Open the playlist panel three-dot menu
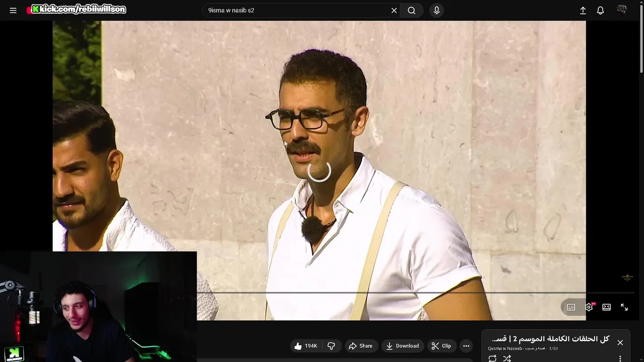The height and width of the screenshot is (362, 644). click(620, 358)
